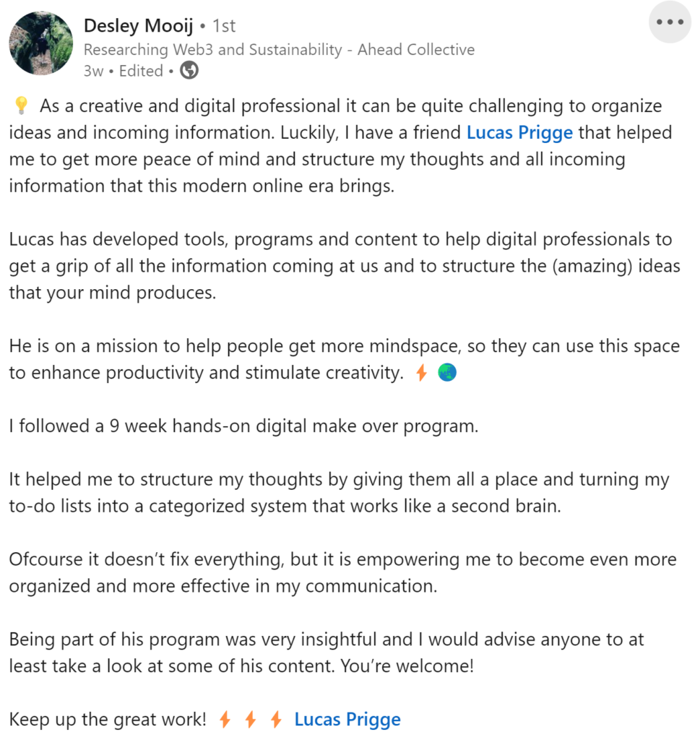Click the 'He is on a mission' paragraph

[345, 360]
